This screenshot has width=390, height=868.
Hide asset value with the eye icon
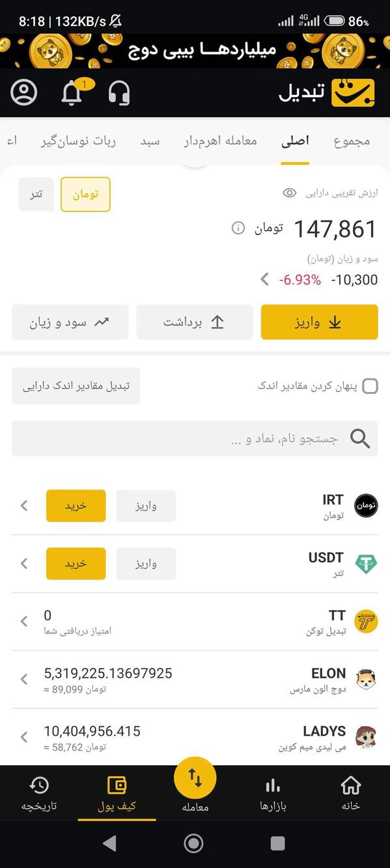tap(290, 193)
